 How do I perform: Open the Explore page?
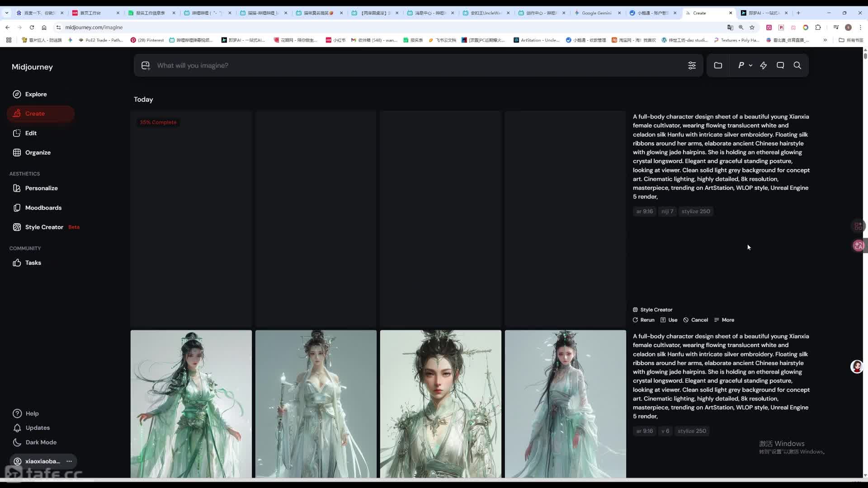point(30,94)
